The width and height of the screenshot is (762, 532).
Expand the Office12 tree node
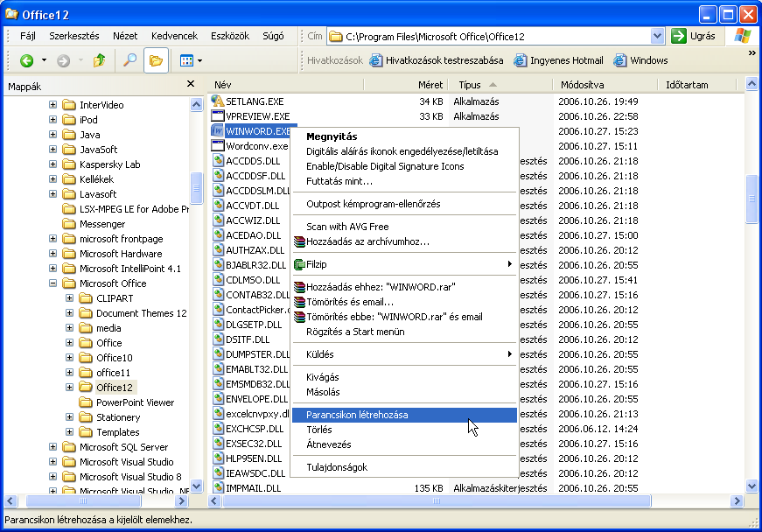coord(69,388)
